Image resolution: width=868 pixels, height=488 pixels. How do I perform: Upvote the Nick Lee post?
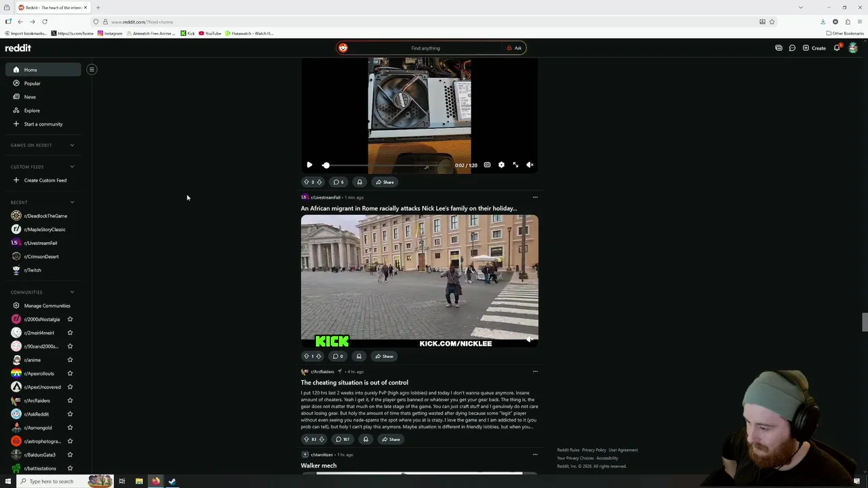click(306, 356)
